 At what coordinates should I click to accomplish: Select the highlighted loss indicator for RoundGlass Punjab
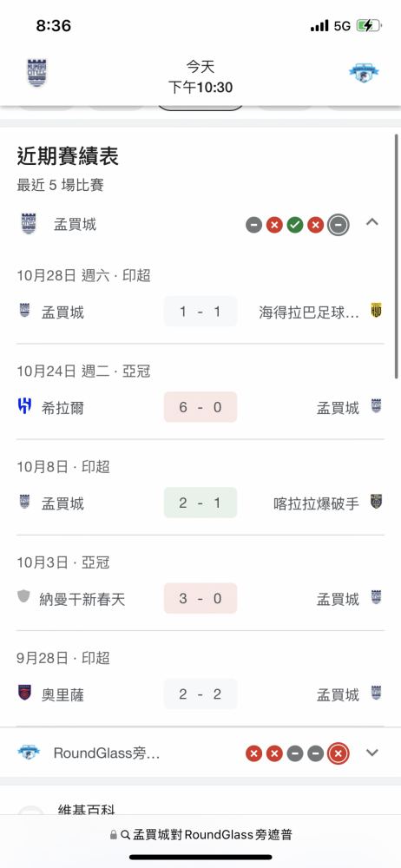[x=339, y=753]
